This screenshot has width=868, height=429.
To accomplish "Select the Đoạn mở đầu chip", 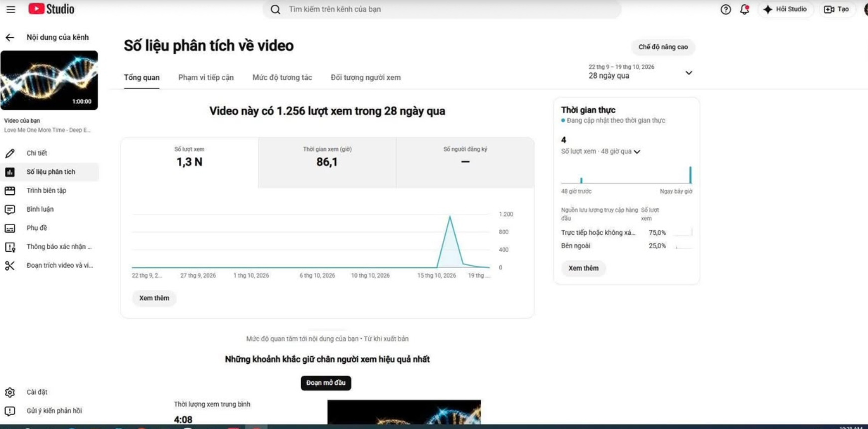I will click(x=326, y=383).
